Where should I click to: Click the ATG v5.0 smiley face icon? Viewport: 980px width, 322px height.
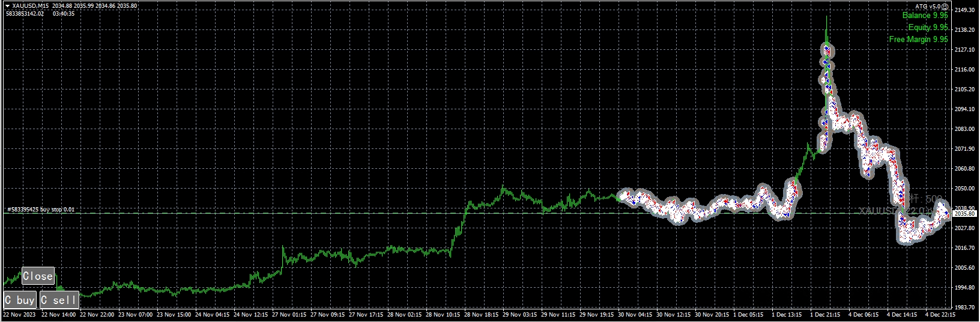click(945, 6)
